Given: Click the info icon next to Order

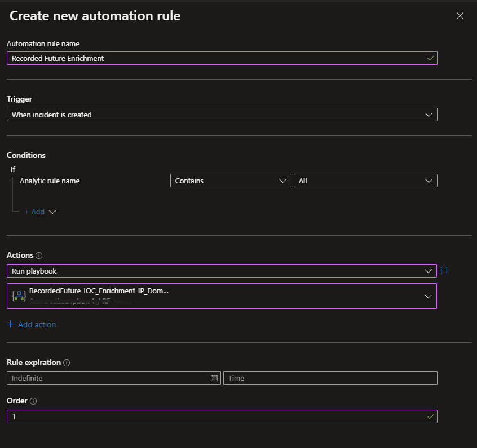Looking at the screenshot, I should tap(33, 401).
